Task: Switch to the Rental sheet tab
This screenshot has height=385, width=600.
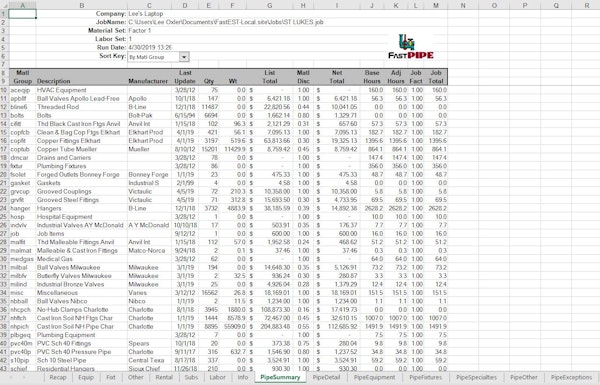Action: (x=164, y=377)
